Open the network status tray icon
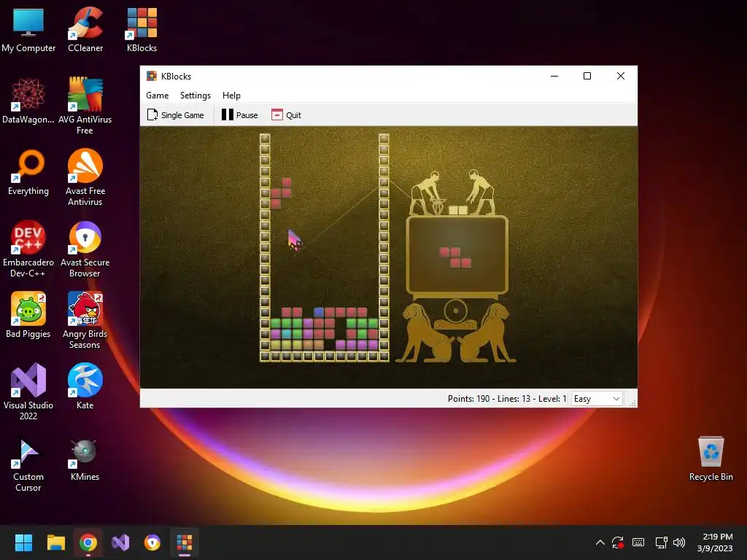The width and height of the screenshot is (747, 560). point(661,542)
